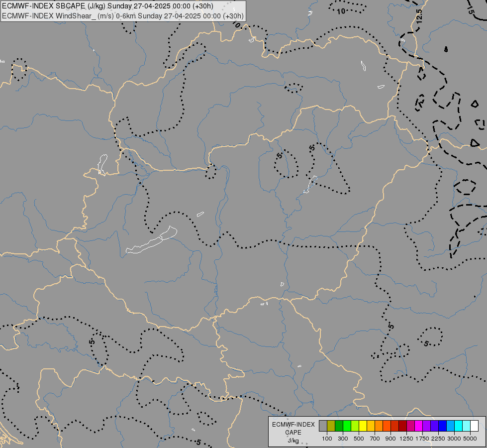Image resolution: width=487 pixels, height=448 pixels.
Task: Click the J/kg unit label in legend
Action: pos(293,441)
